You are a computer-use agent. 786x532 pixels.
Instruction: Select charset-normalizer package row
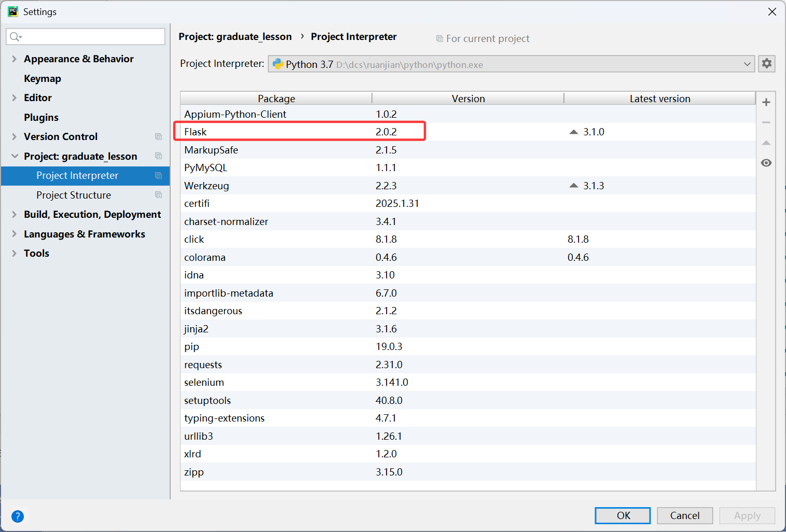468,221
